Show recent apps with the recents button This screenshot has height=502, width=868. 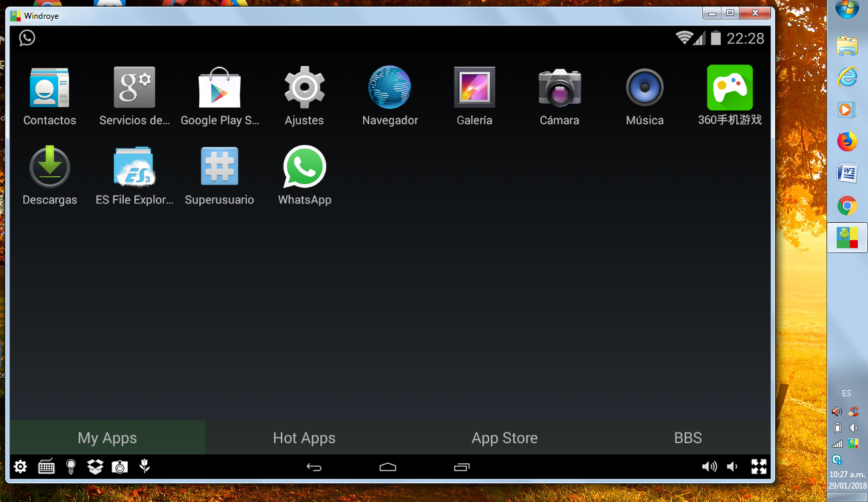461,467
